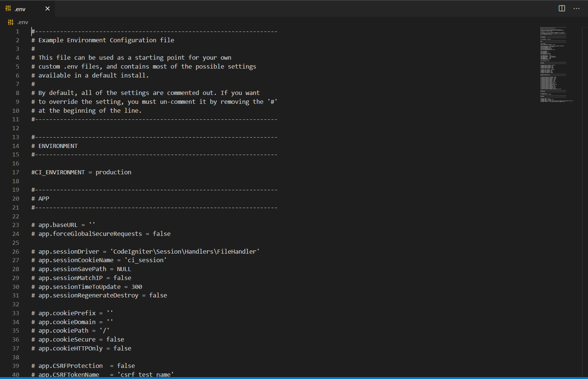This screenshot has height=379, width=588.
Task: Place cursor on 'ci_session' cookie name value
Action: 146,260
